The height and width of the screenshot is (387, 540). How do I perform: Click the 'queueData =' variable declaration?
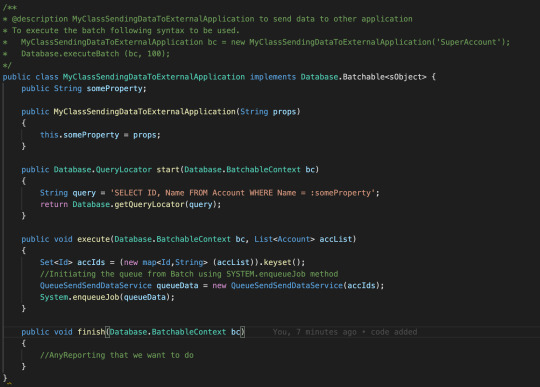pos(182,285)
